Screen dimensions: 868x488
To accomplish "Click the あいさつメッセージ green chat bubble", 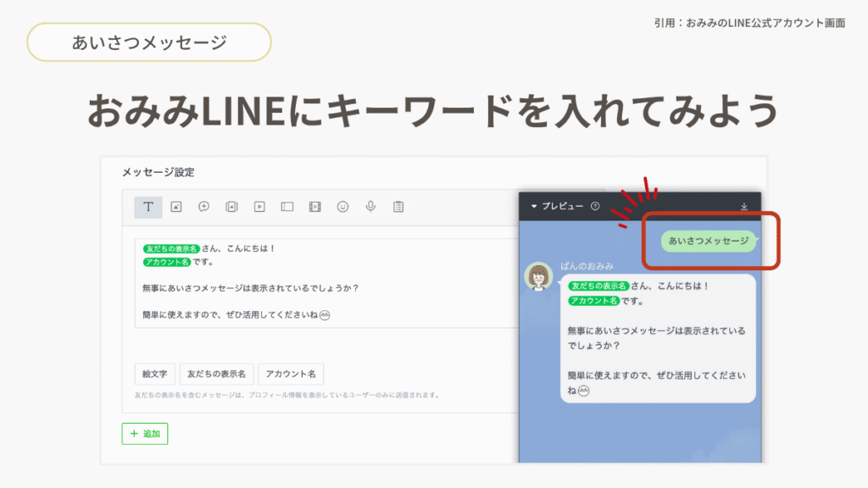I will pos(709,241).
